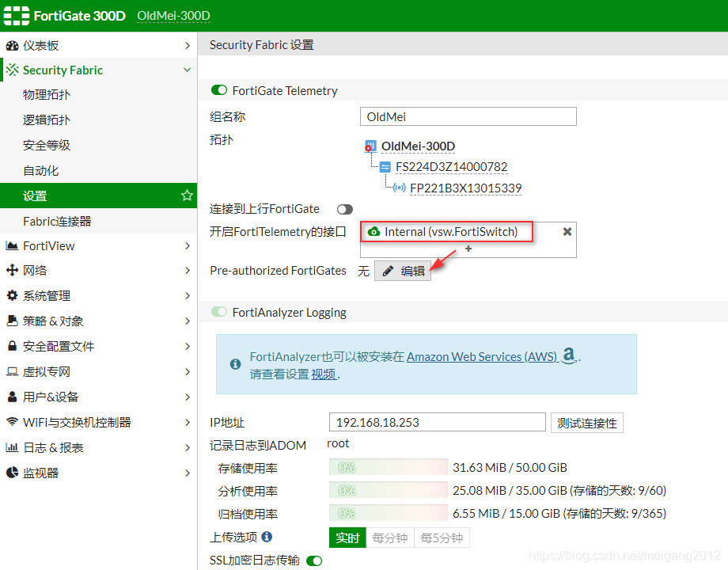The image size is (728, 570).
Task: Click the dashboard gauge icon beside 仪表板
Action: (x=12, y=46)
